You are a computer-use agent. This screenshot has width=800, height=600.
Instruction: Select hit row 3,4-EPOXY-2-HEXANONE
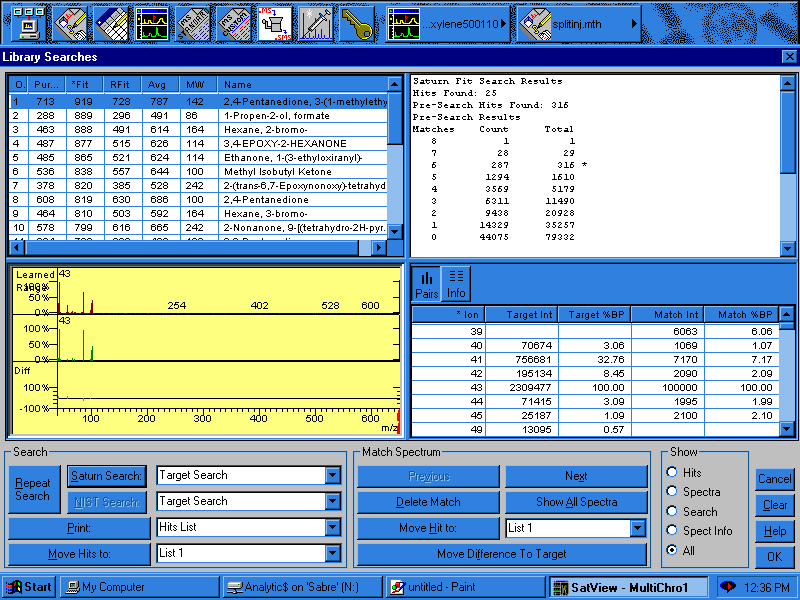[x=198, y=144]
